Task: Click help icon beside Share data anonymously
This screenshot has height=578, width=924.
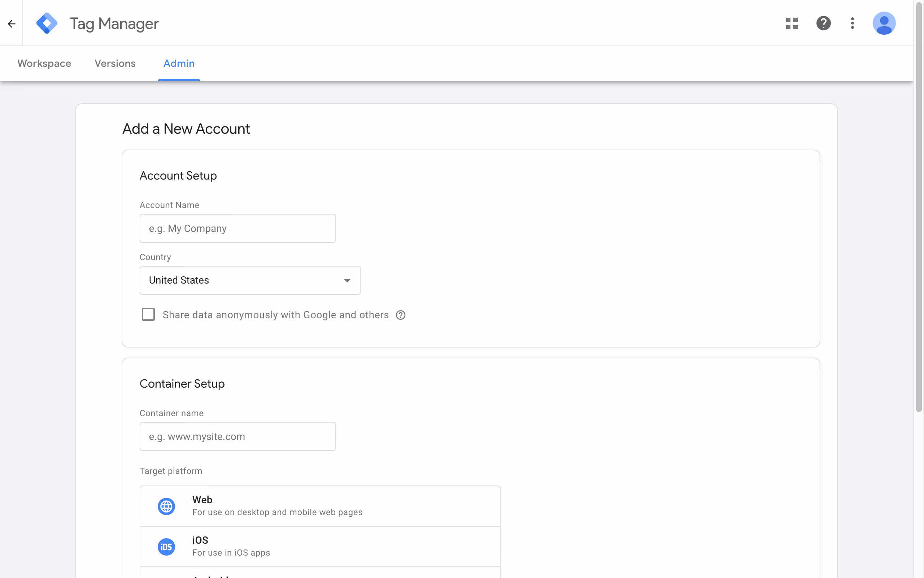Action: (400, 315)
